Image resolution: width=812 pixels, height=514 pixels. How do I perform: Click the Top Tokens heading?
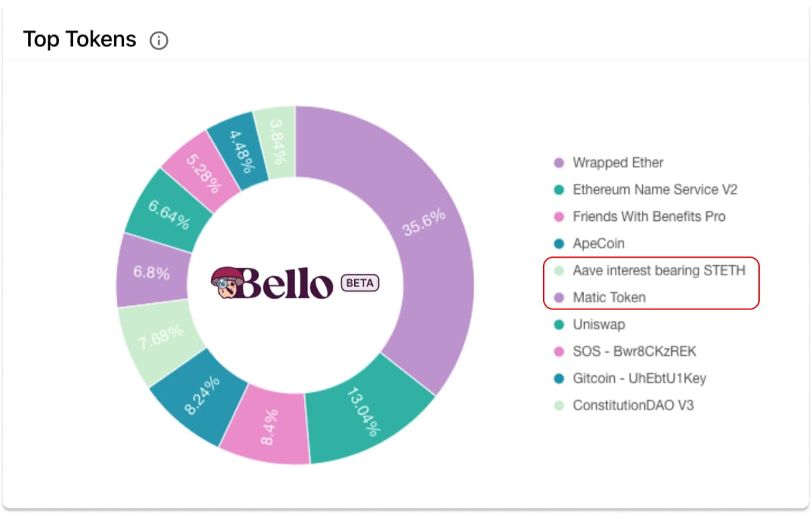click(x=80, y=40)
